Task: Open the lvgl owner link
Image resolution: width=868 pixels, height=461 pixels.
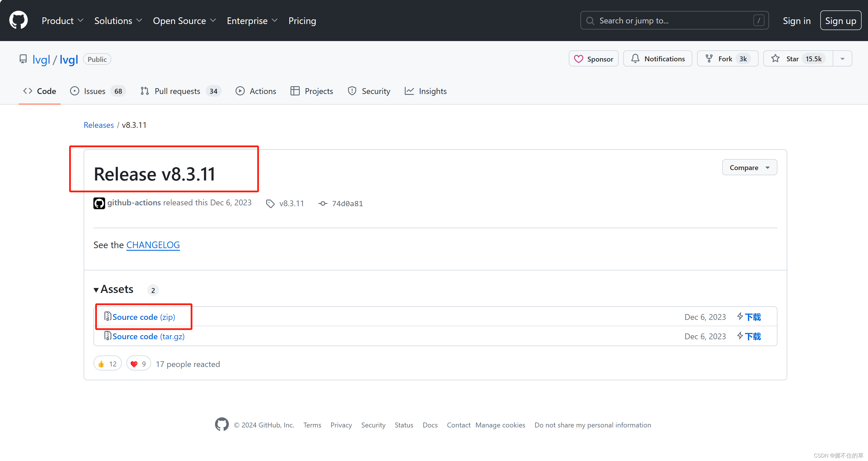Action: point(41,60)
